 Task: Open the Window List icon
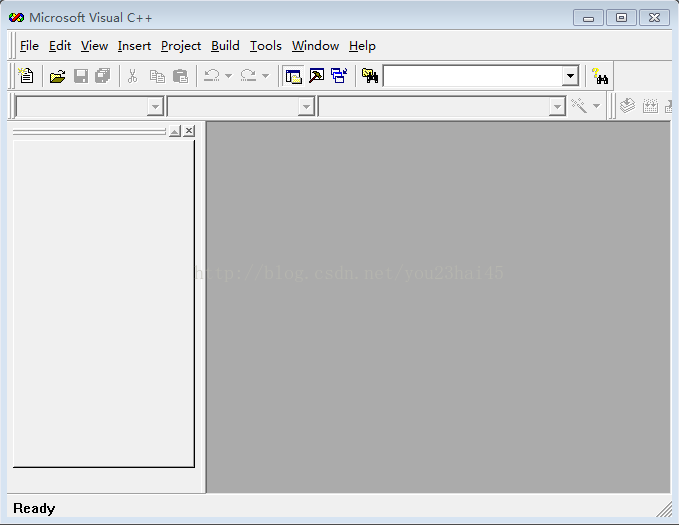coord(339,76)
